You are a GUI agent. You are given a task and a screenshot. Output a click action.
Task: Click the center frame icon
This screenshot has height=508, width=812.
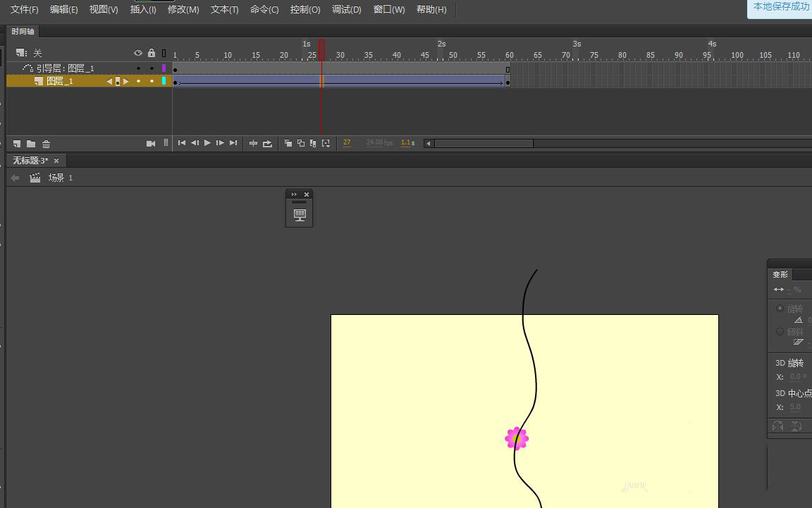click(254, 144)
